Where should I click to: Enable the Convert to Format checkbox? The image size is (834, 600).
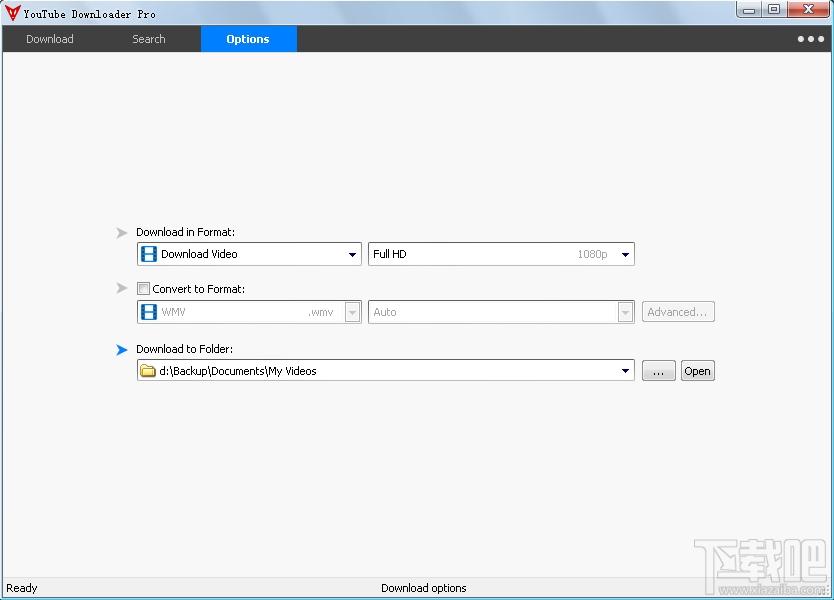click(143, 288)
